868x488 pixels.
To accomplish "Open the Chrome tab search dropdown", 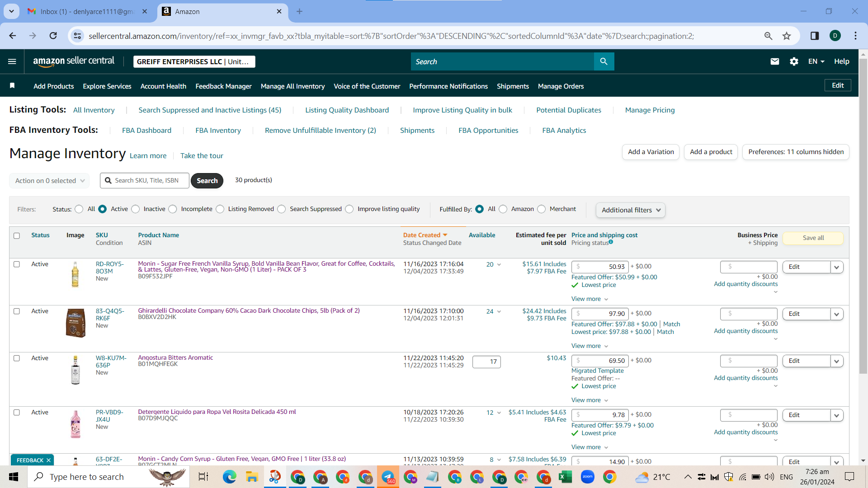I will (x=11, y=11).
